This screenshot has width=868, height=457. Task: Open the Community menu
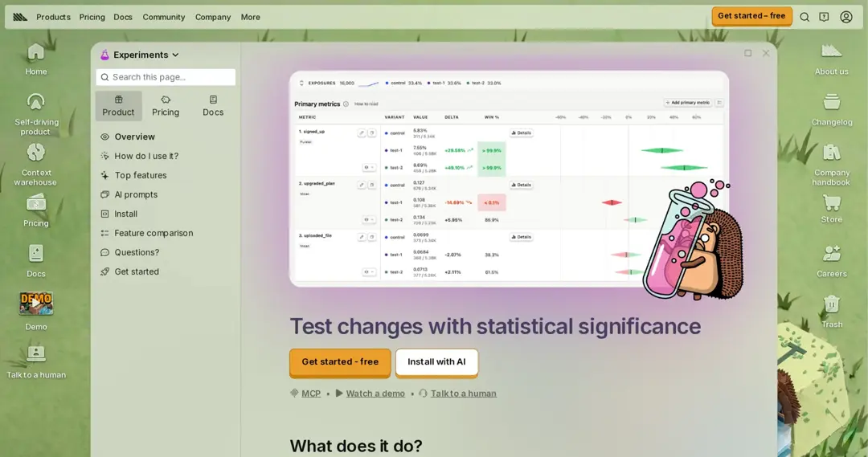click(x=164, y=17)
